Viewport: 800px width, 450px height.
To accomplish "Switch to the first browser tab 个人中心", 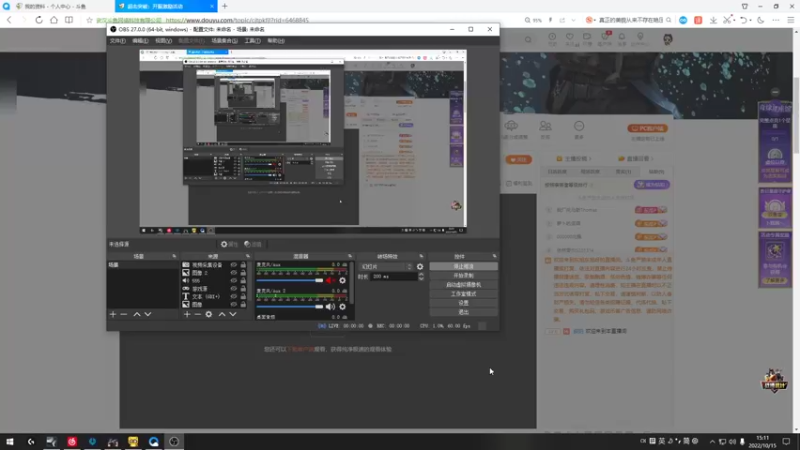I will point(55,6).
